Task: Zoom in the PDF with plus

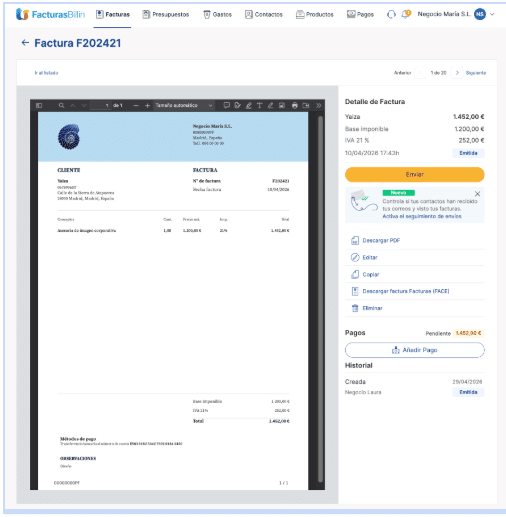Action: pos(147,105)
